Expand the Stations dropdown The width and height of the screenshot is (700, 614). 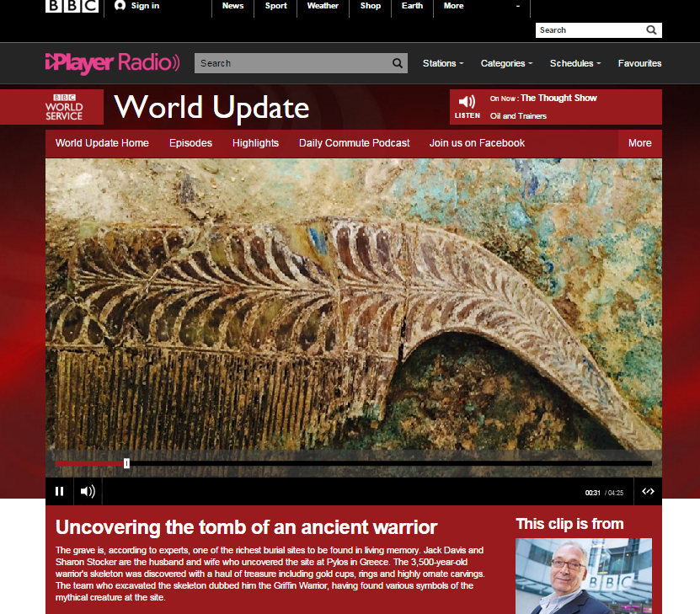click(x=443, y=63)
